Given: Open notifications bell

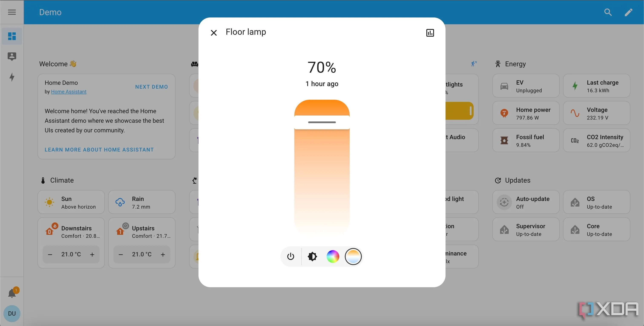Looking at the screenshot, I should (12, 293).
